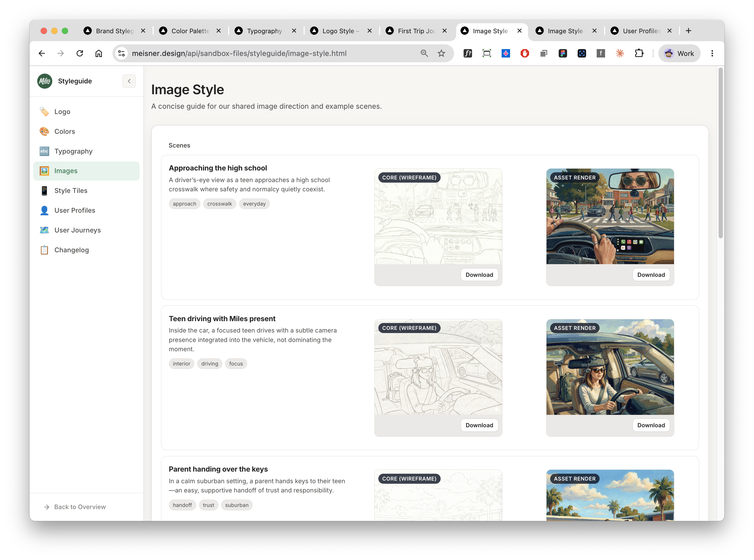Screen dimensions: 754x560
Task: Open the orange starburst extension
Action: pos(620,53)
